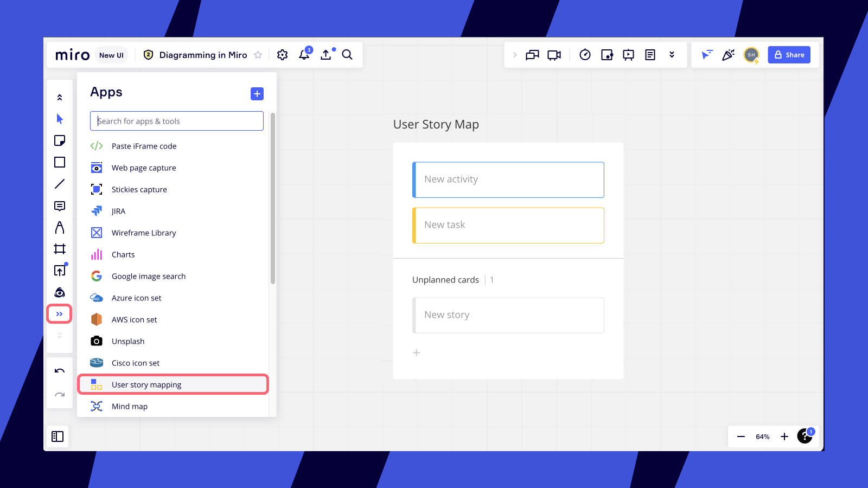Screen dimensions: 868x488
Task: Open search with the magnifier icon
Action: click(x=347, y=55)
